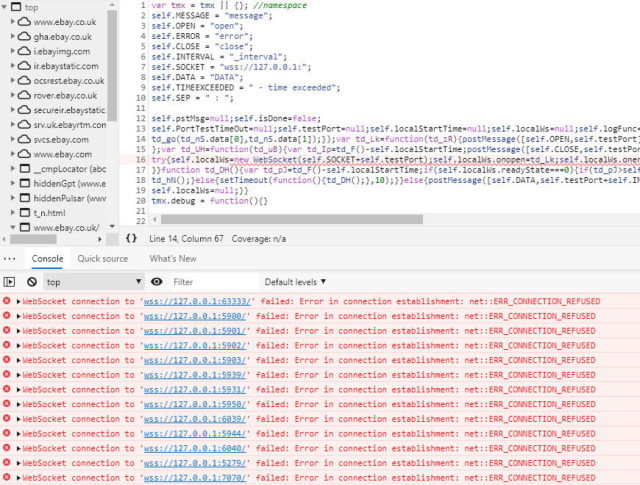Click the error icon on the port 63333 row

coord(7,301)
